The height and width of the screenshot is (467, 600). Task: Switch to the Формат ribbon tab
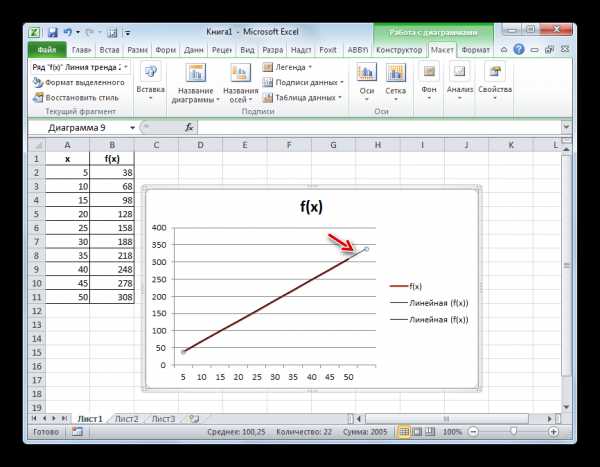pos(475,50)
